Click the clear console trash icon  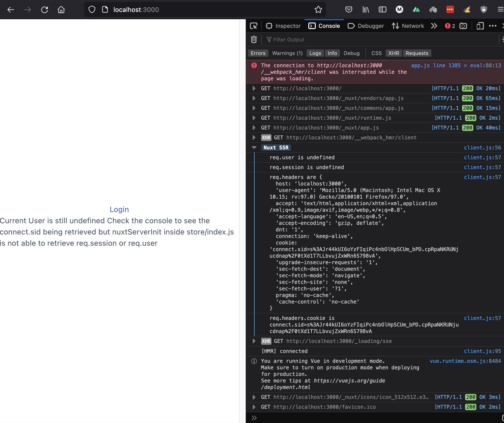pos(254,39)
